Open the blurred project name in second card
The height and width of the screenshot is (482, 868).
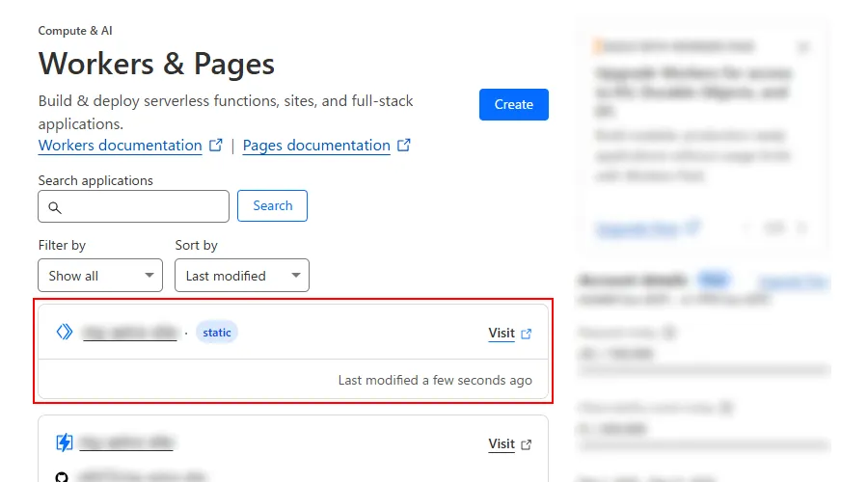126,442
